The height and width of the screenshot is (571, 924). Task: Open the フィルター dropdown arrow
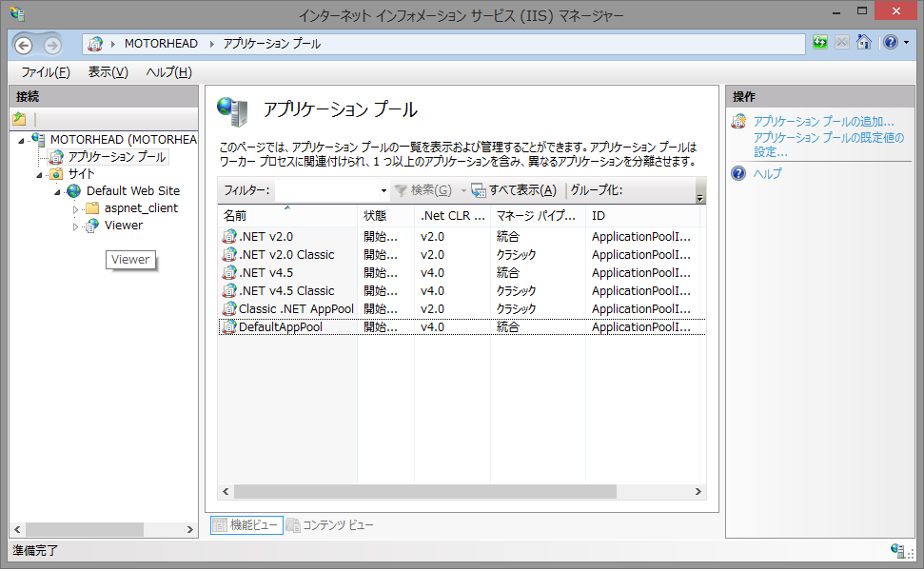(x=383, y=190)
